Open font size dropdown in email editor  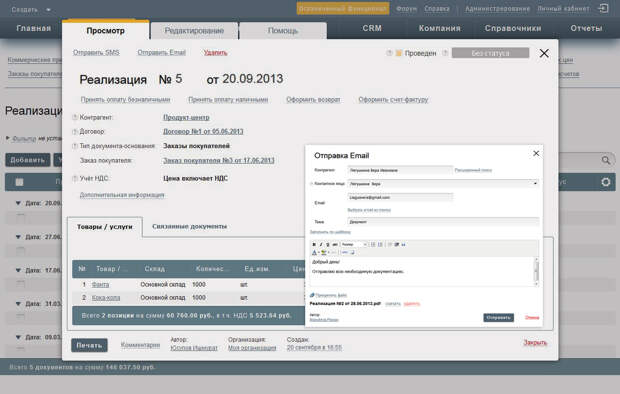click(354, 244)
